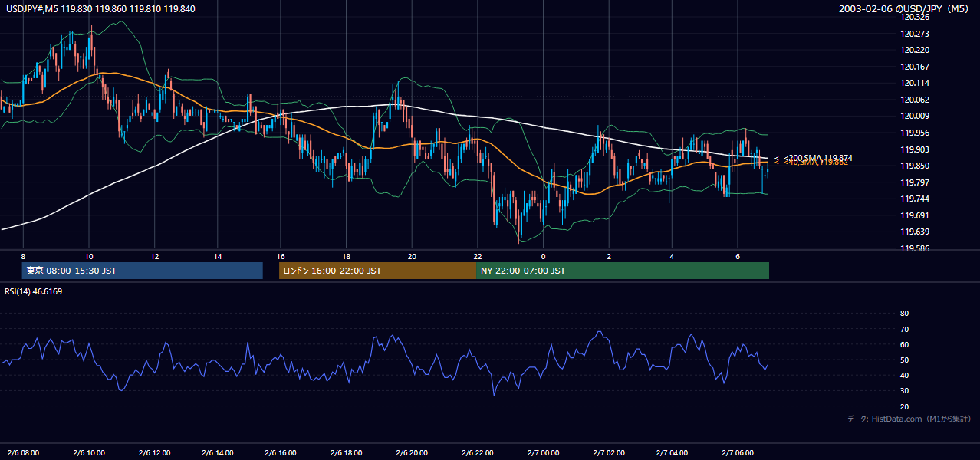Screen dimensions: 980x460
Task: Click the 120.062 price axis label
Action: coord(916,100)
